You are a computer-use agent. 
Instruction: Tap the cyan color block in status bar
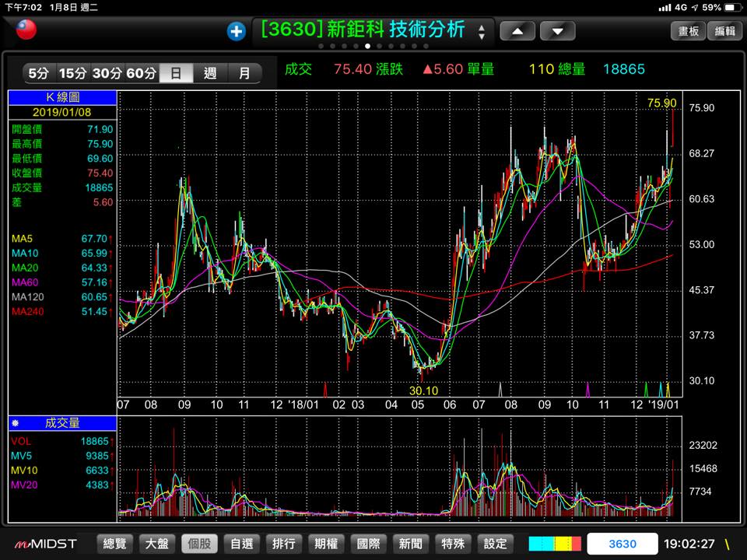point(541,544)
